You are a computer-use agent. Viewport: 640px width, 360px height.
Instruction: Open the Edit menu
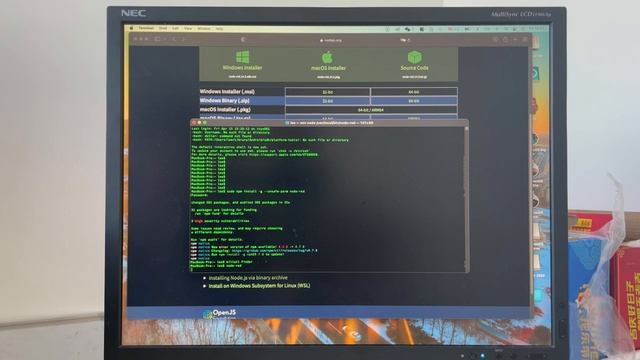175,29
